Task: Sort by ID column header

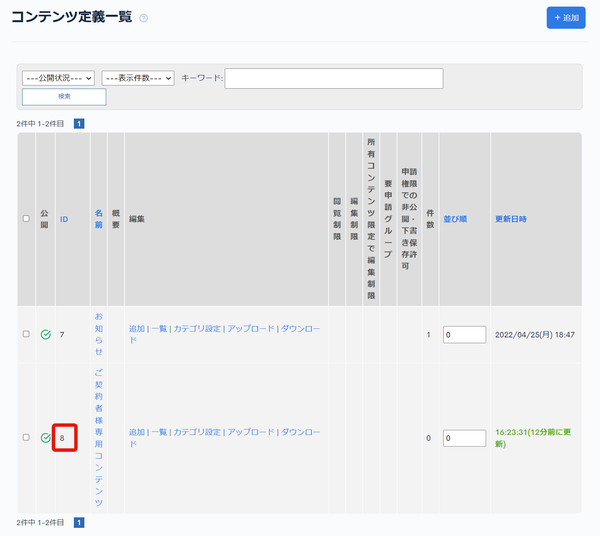Action: pyautogui.click(x=64, y=219)
